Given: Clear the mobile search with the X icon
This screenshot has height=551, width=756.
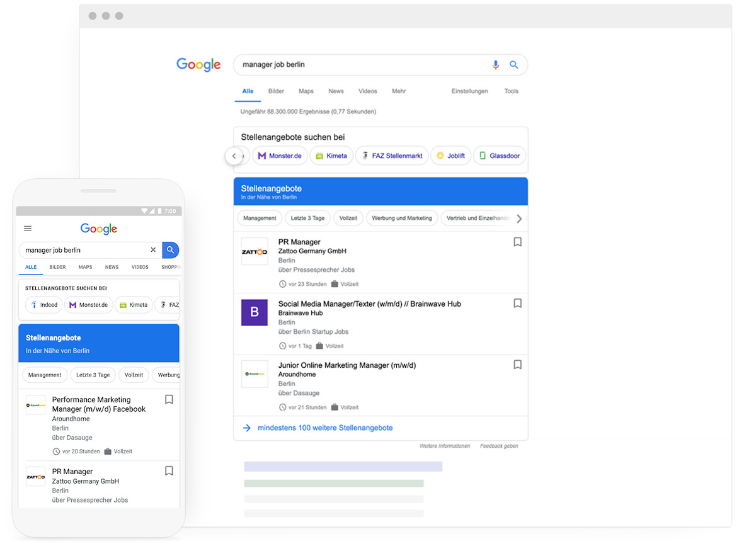Looking at the screenshot, I should 153,250.
